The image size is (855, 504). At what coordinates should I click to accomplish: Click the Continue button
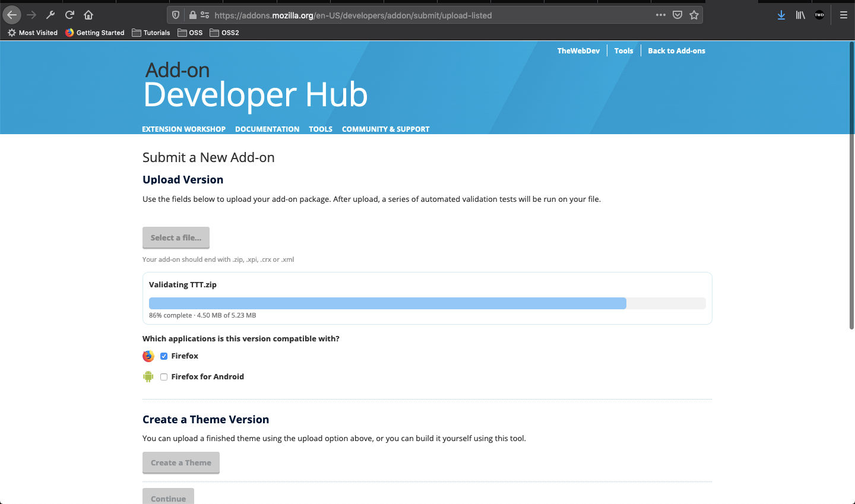[x=168, y=497]
